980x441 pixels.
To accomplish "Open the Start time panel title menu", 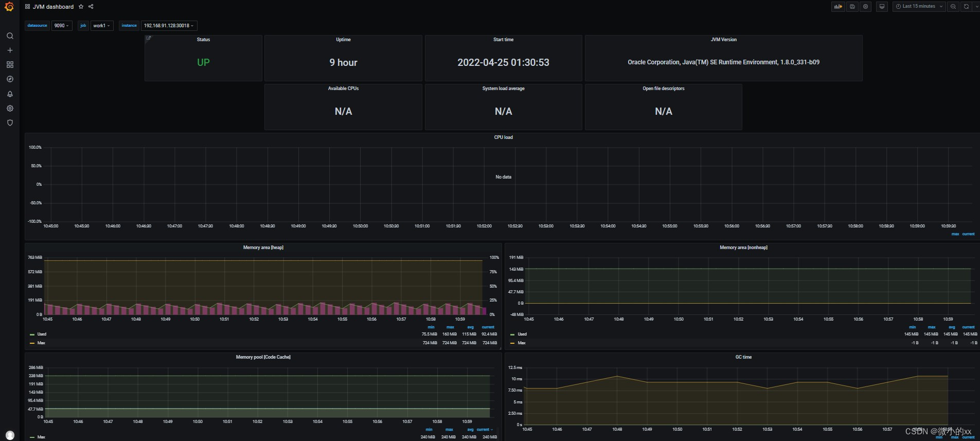I will point(503,40).
